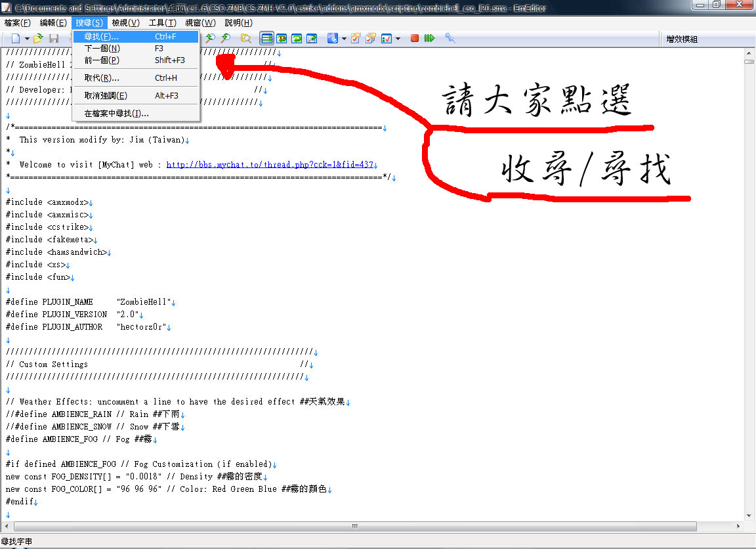Click the green Run macro icon
756x549 pixels.
429,39
